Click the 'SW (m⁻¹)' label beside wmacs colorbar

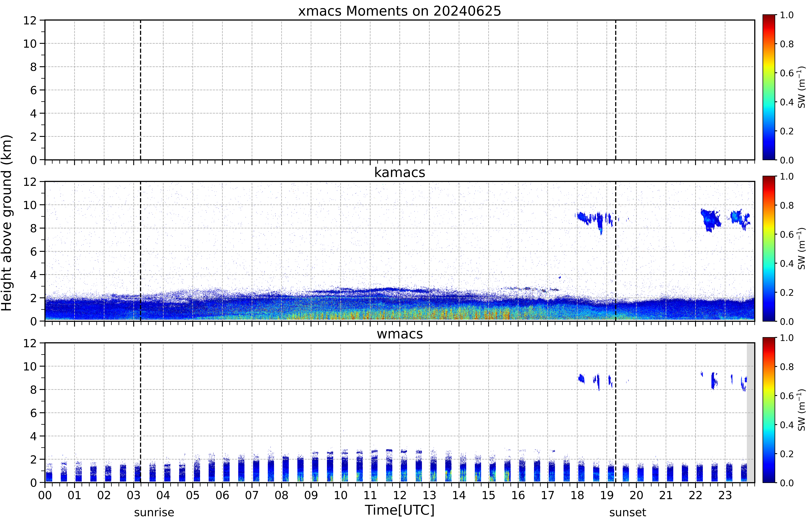(x=801, y=410)
